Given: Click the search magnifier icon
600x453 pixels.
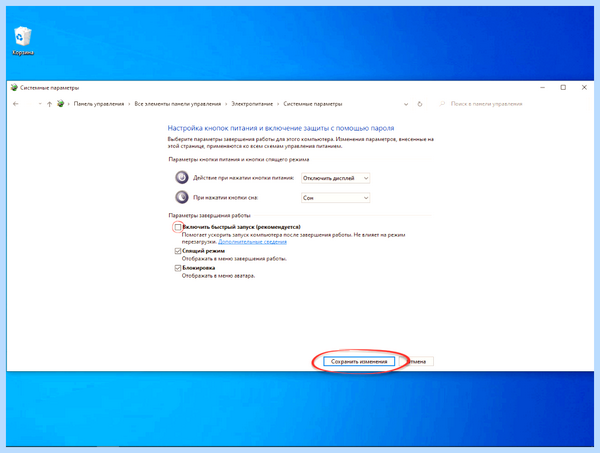Looking at the screenshot, I should pos(442,104).
